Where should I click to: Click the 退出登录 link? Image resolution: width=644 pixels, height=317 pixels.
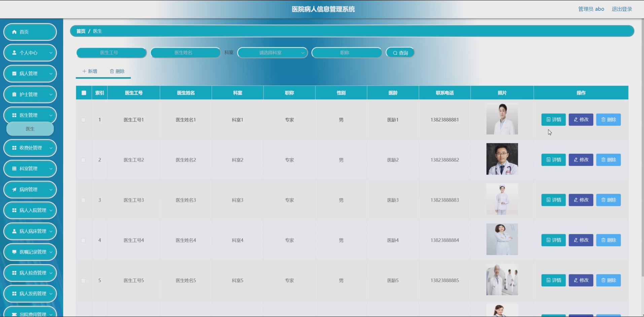coord(622,9)
